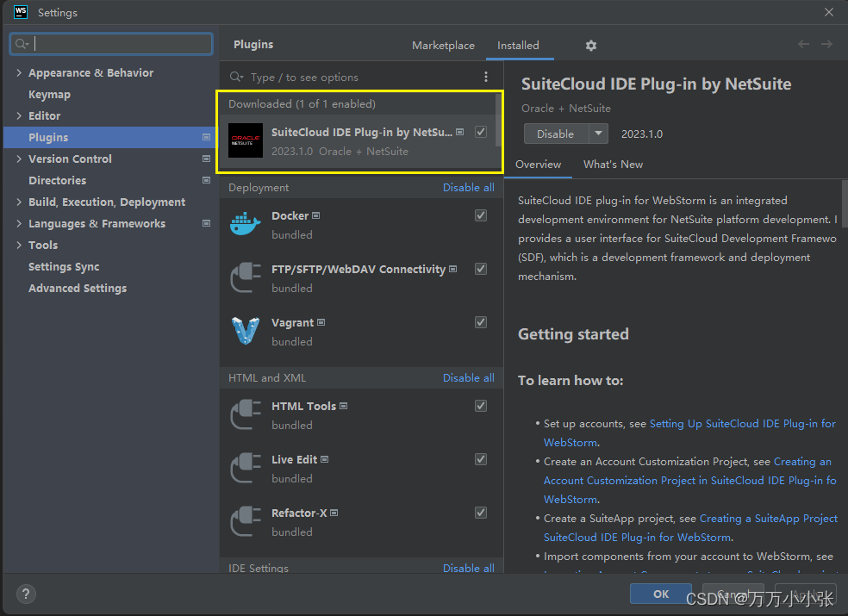
Task: Open the three-dot options menu beside plugin search
Action: click(485, 77)
